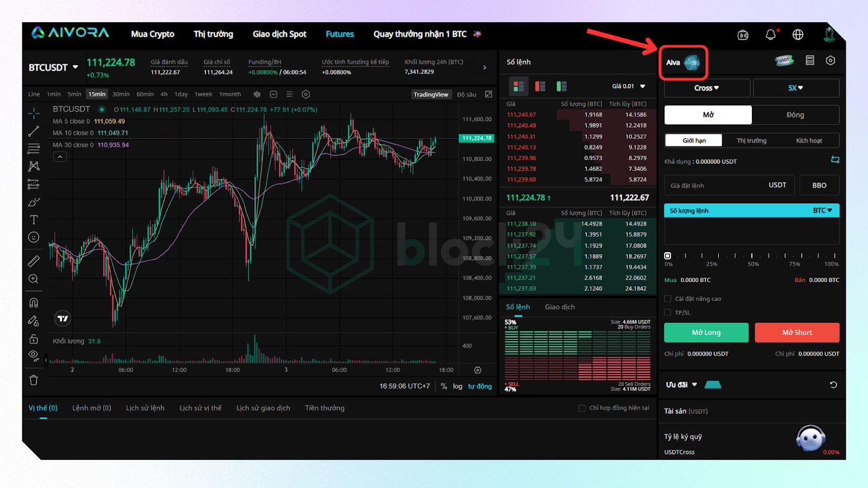Open the language globe selector
The width and height of the screenshot is (868, 488).
tap(798, 35)
